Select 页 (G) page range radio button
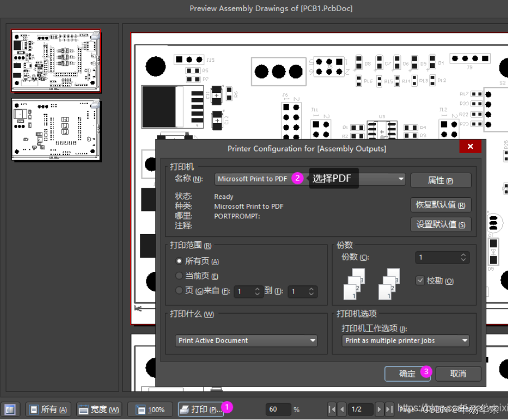 (179, 290)
